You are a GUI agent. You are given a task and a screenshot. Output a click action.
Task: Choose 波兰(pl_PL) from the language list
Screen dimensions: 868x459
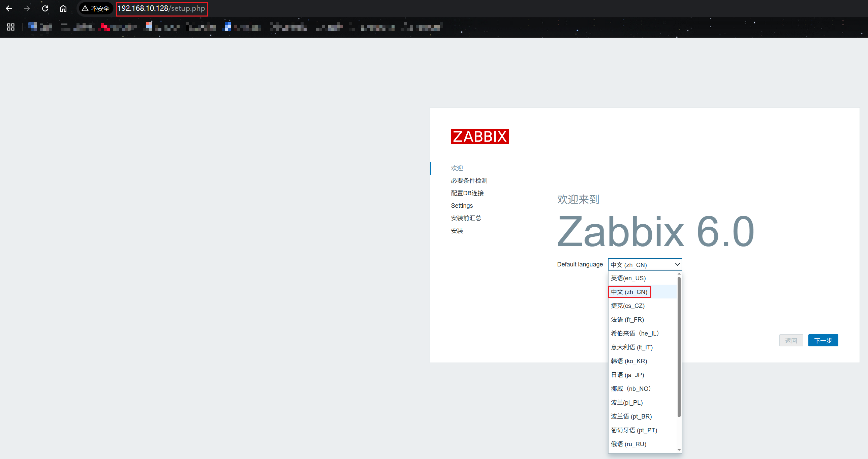[x=642, y=403]
